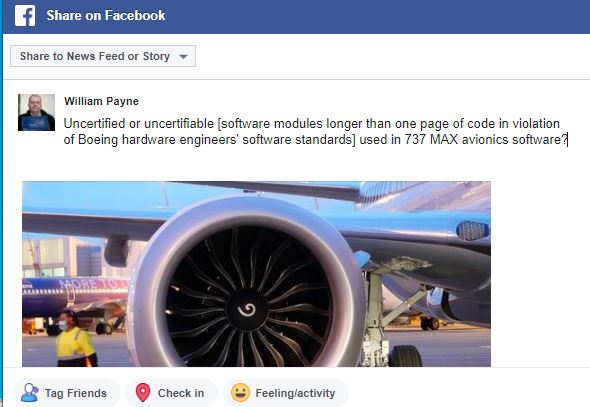This screenshot has height=407, width=590.
Task: Click the Feeling/activity button
Action: point(286,393)
